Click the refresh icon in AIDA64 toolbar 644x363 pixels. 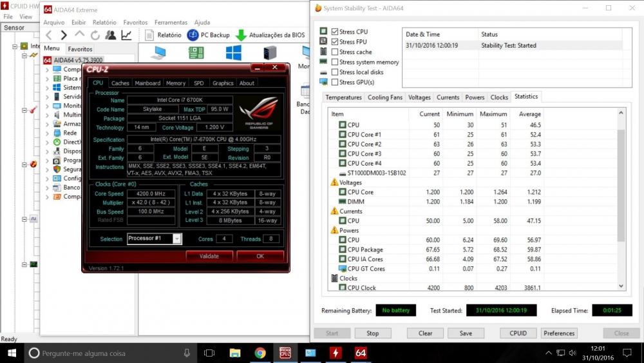click(x=95, y=35)
